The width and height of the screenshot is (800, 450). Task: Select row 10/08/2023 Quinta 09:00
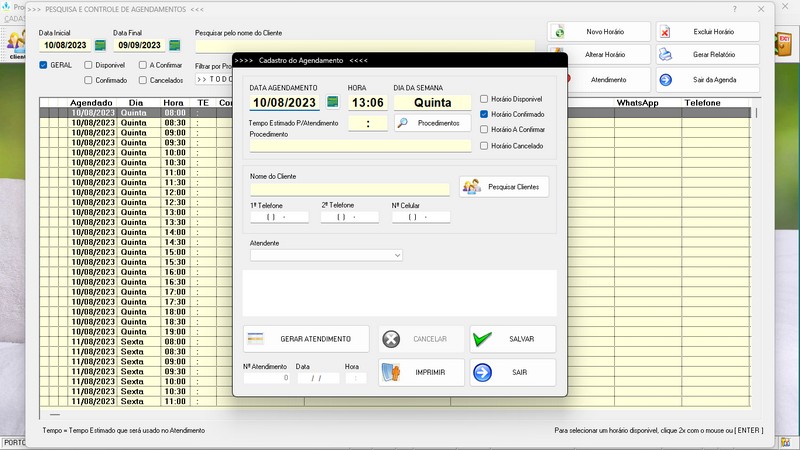395,133
